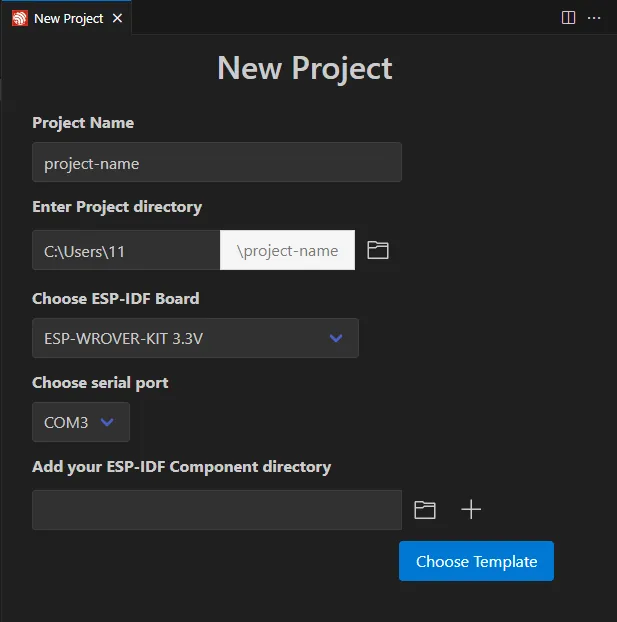Browse for the ESP-IDF component directory folder
The height and width of the screenshot is (622, 617).
point(425,510)
